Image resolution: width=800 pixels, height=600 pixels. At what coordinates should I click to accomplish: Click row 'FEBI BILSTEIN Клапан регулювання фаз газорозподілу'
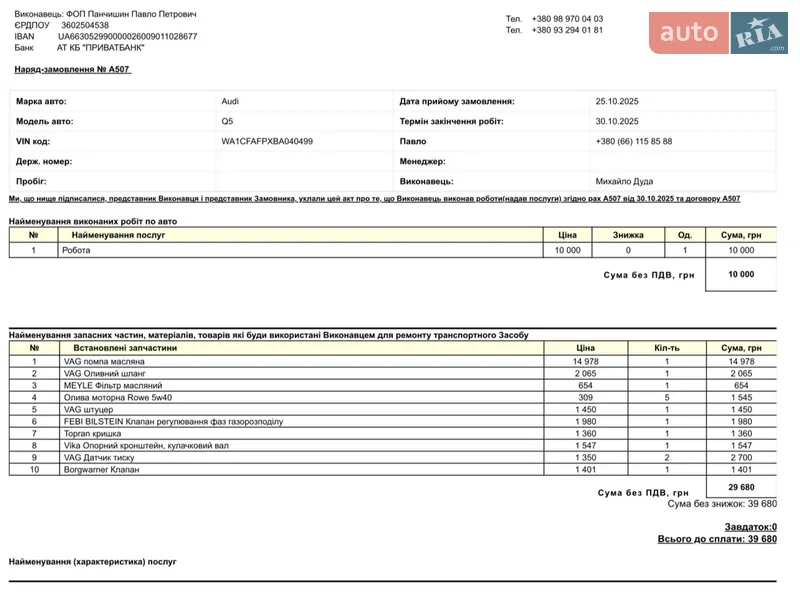(393, 421)
